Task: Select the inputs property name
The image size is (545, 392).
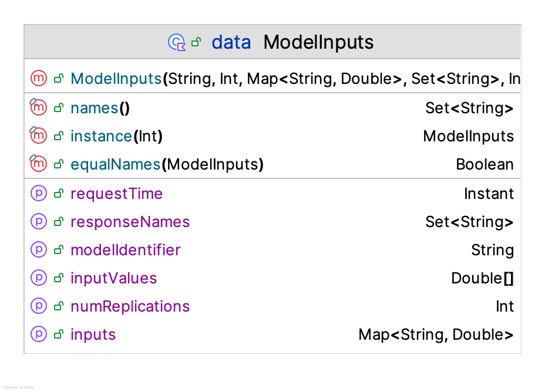Action: (x=93, y=334)
